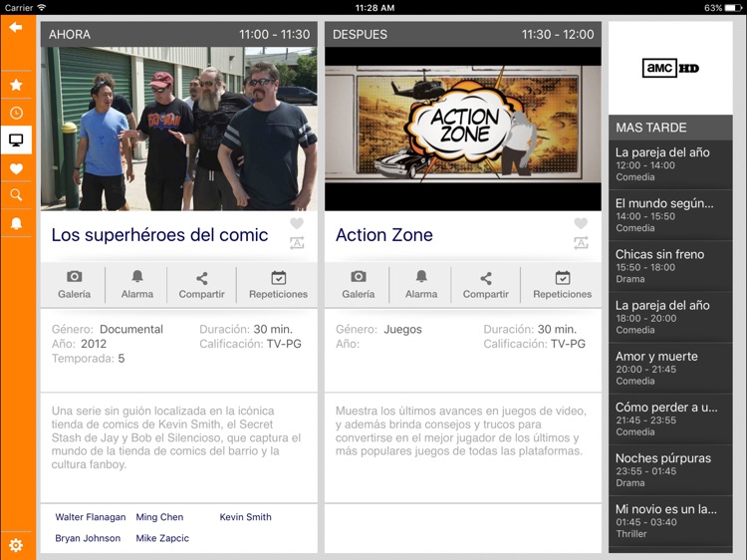This screenshot has height=560, width=747.
Task: Open settings gear at sidebar bottom
Action: 16,545
